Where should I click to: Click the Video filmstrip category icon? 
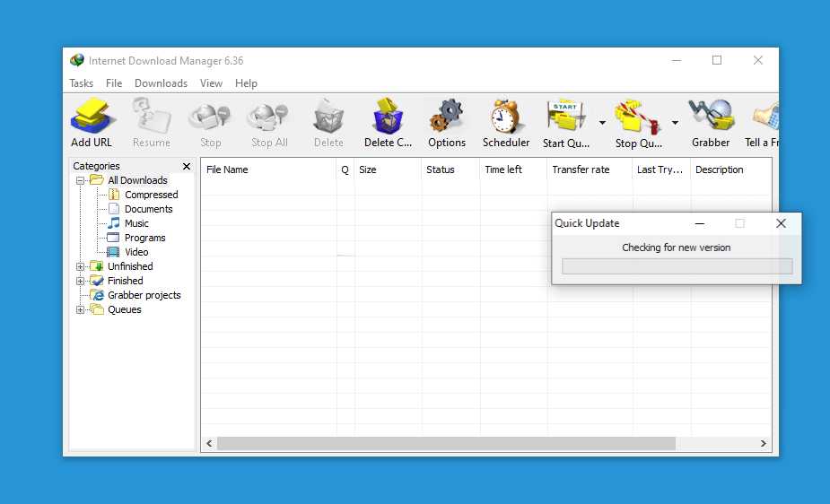(x=113, y=252)
